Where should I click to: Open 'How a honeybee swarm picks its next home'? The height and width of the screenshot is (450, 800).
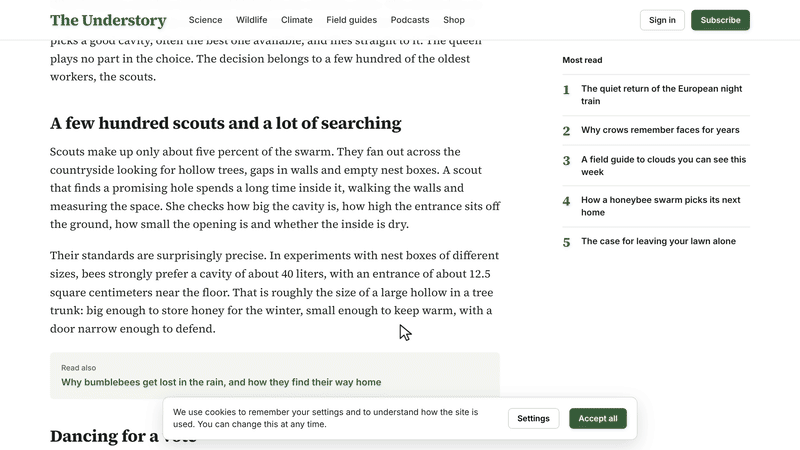pos(660,206)
